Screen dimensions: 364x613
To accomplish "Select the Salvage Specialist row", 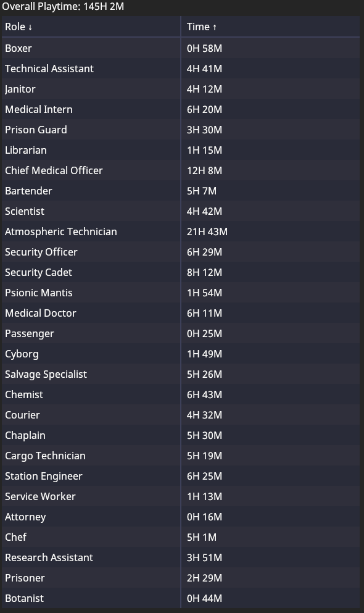I will (x=180, y=374).
